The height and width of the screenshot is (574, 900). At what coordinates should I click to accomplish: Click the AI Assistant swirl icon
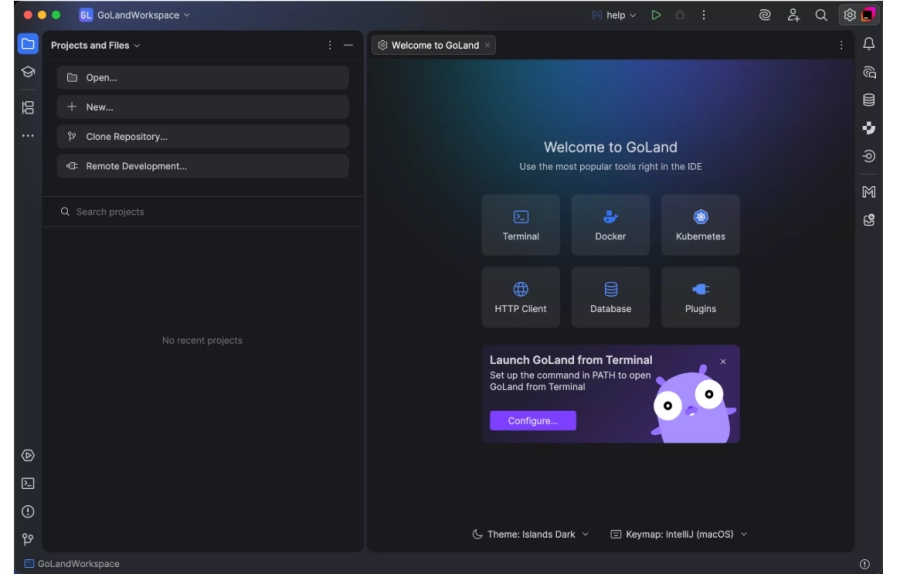[x=765, y=15]
